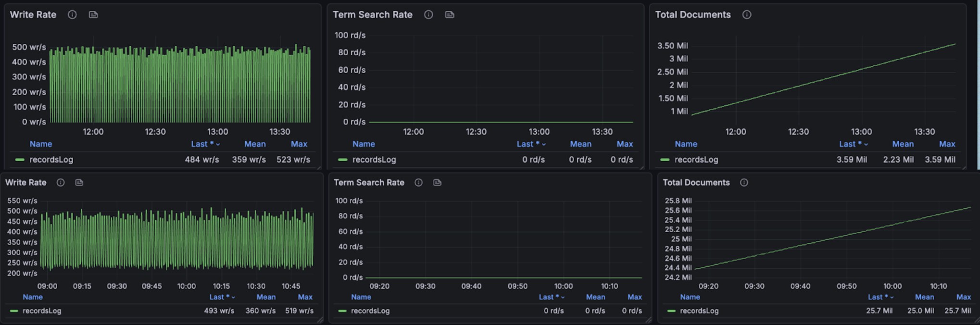Open the lower Term Search Rate title menu

[x=369, y=183]
